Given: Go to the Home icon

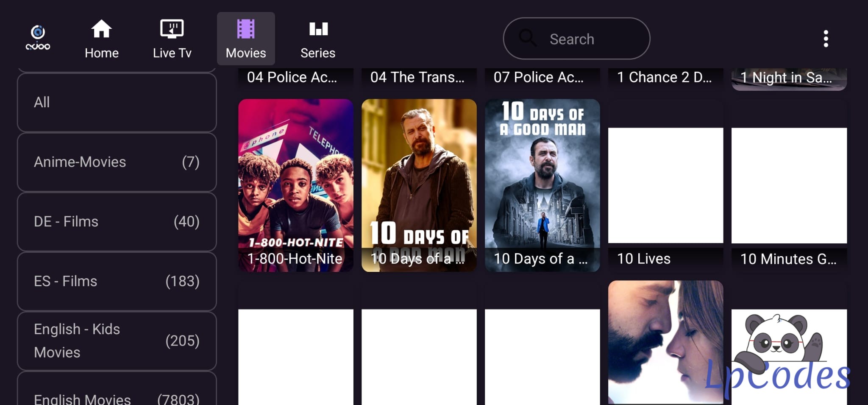Looking at the screenshot, I should 101,29.
